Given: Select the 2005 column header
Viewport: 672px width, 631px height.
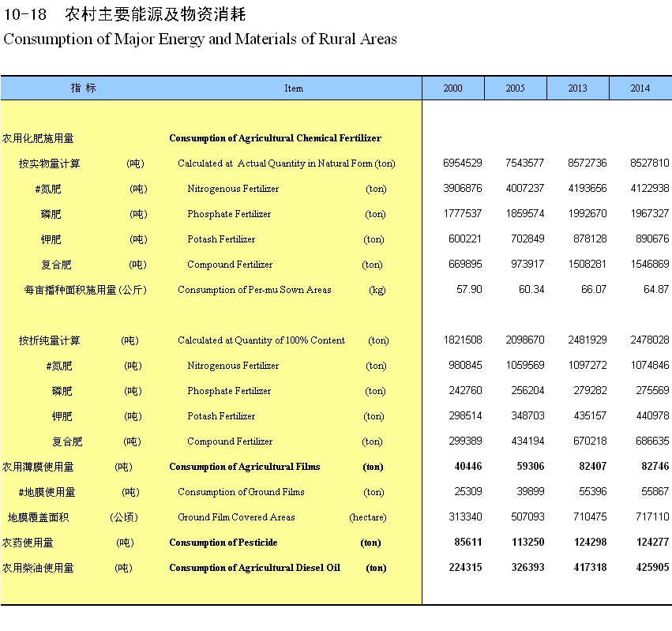Looking at the screenshot, I should pyautogui.click(x=515, y=88).
